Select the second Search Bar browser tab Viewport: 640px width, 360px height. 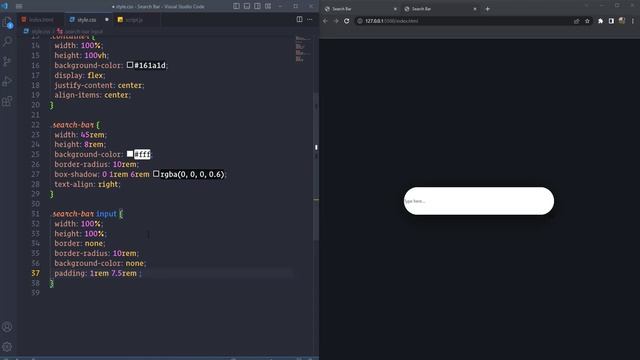[x=439, y=9]
